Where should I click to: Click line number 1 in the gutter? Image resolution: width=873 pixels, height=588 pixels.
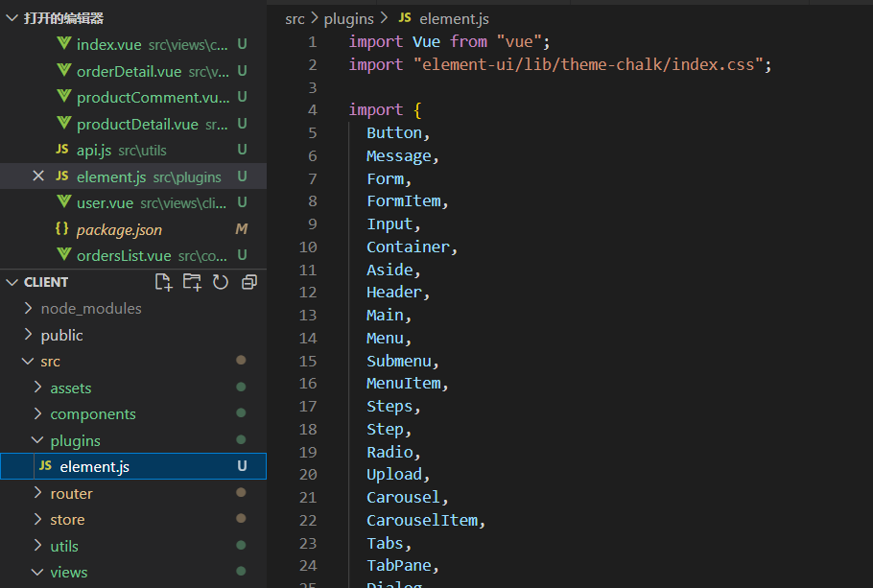point(313,42)
